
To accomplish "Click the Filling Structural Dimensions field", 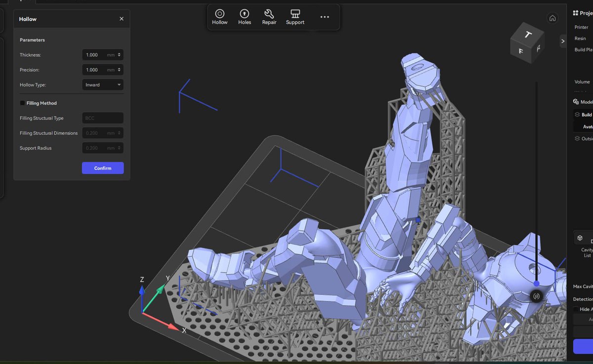I will click(103, 133).
